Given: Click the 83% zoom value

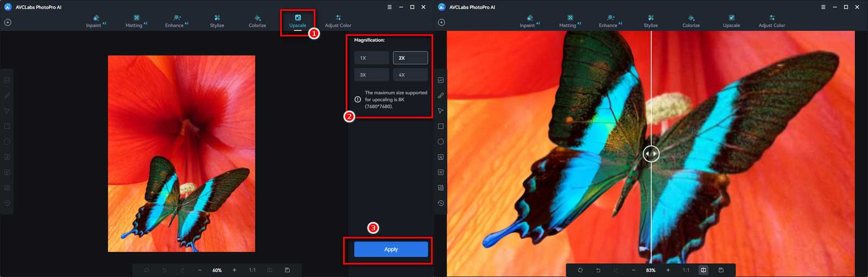Looking at the screenshot, I should click(651, 270).
